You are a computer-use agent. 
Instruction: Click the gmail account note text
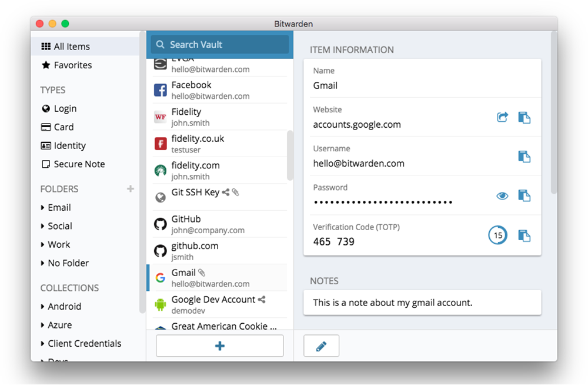(393, 303)
